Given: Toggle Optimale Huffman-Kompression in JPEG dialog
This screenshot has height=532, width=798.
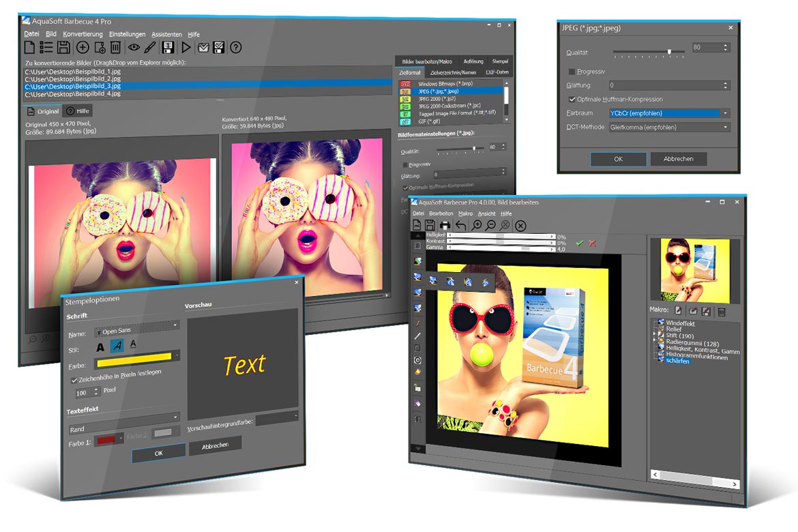Looking at the screenshot, I should pos(572,100).
